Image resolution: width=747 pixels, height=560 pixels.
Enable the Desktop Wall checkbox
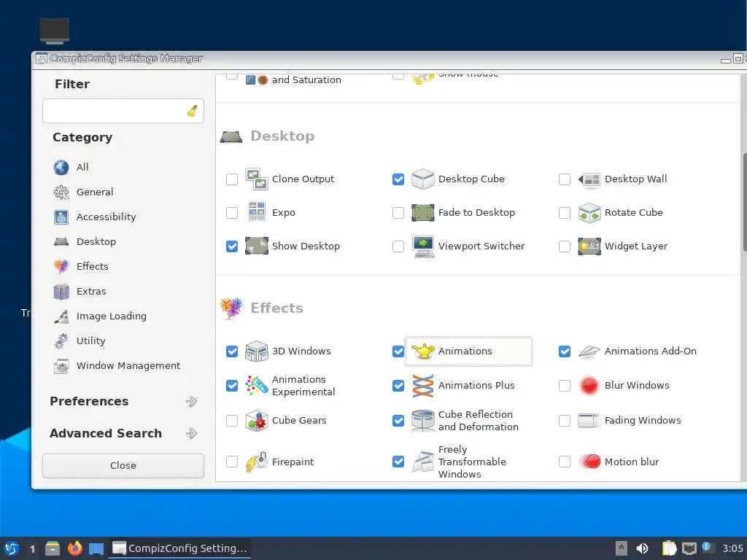click(565, 179)
